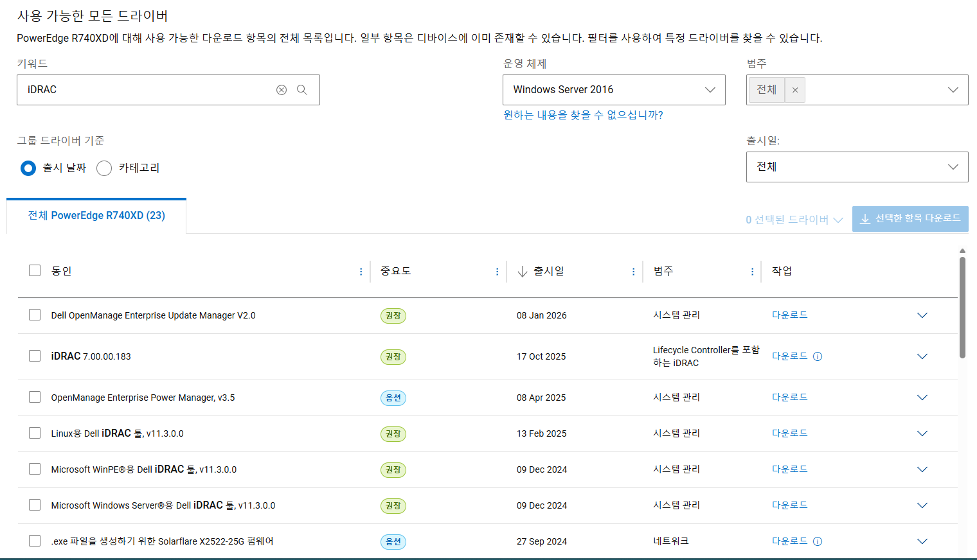The height and width of the screenshot is (560, 977).
Task: Select the 카테고리 grouping radio button
Action: click(x=104, y=168)
